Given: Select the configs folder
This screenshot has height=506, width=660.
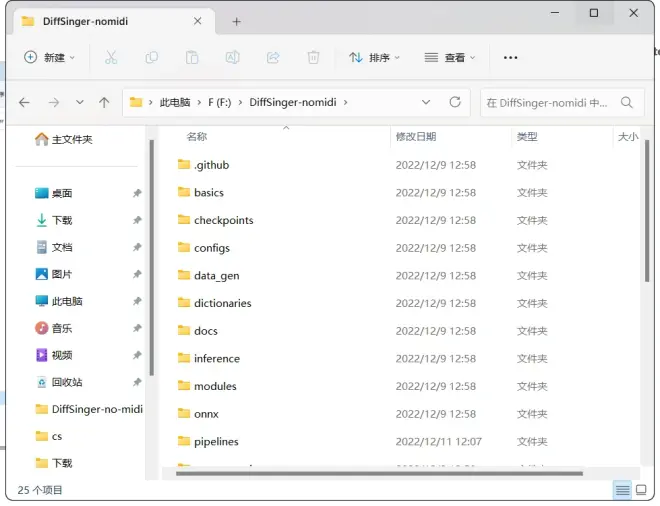Looking at the screenshot, I should pyautogui.click(x=204, y=248).
